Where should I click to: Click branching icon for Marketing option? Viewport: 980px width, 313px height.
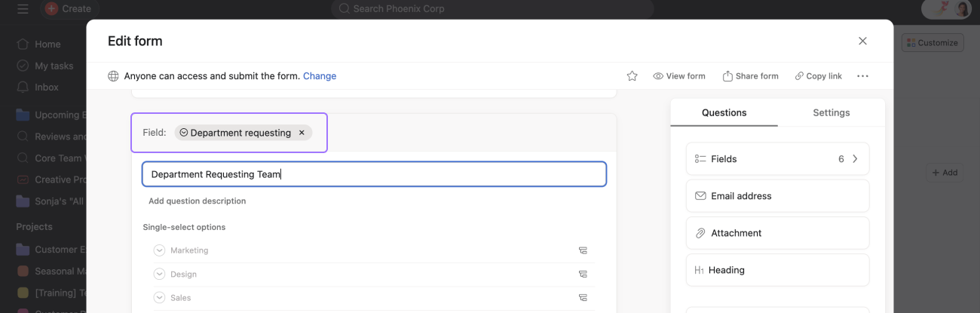pyautogui.click(x=583, y=250)
